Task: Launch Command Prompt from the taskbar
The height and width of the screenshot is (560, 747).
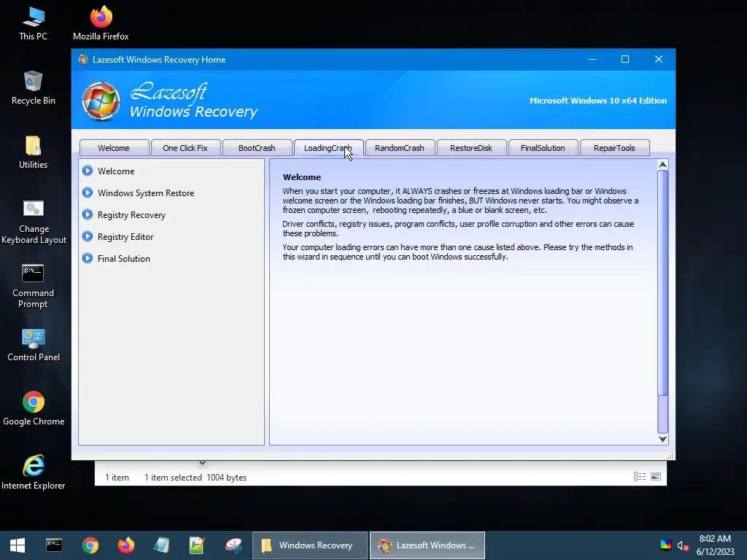Action: (54, 545)
